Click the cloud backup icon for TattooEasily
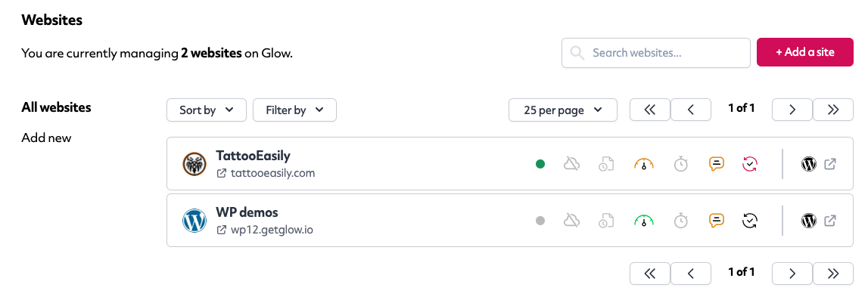Screen dimensions: 868x306 [571, 164]
